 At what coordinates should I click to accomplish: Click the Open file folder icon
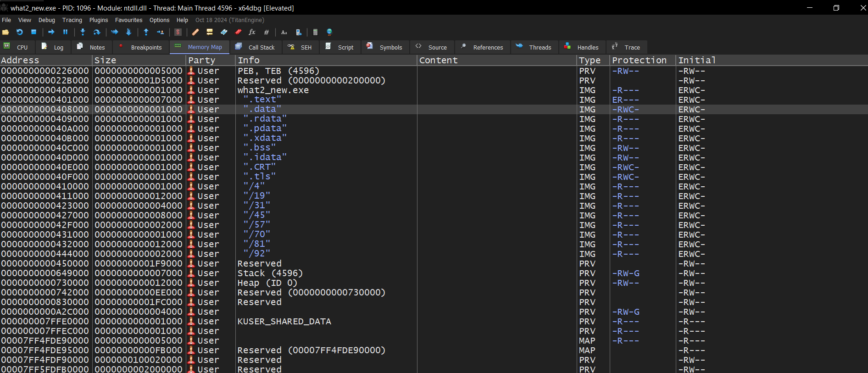[6, 32]
